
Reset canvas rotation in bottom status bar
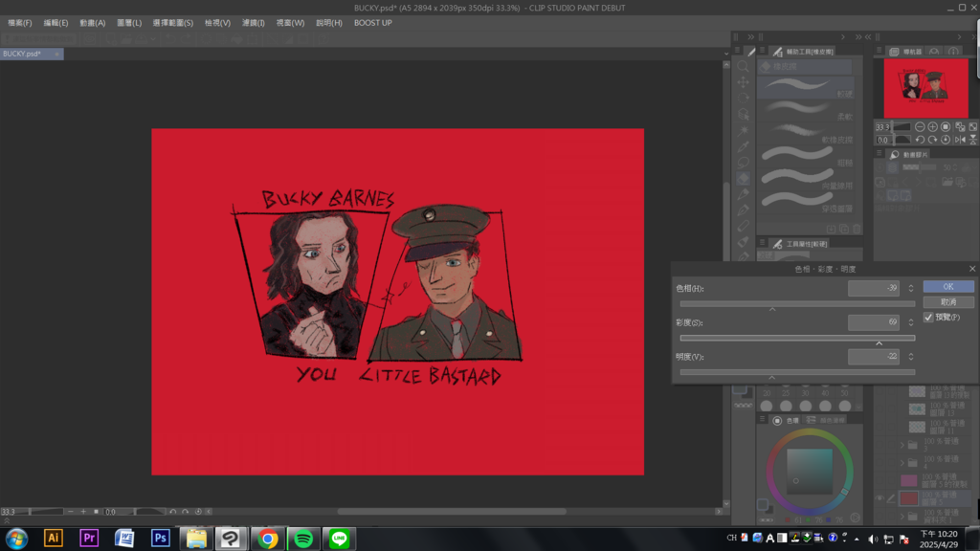[198, 512]
